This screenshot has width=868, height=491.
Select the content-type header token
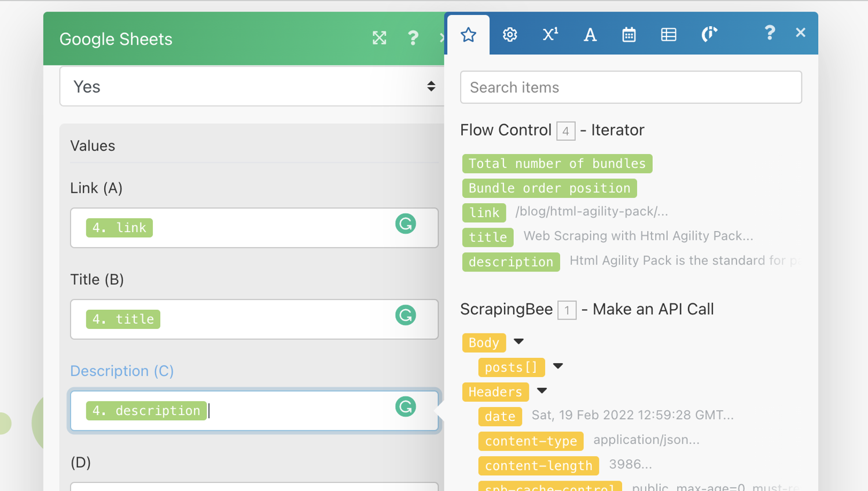tap(531, 441)
